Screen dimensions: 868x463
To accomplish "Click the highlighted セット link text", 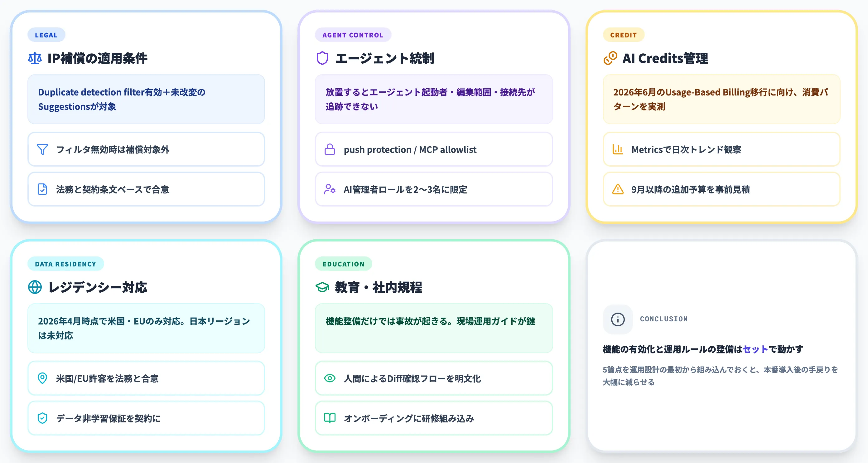I will (755, 349).
